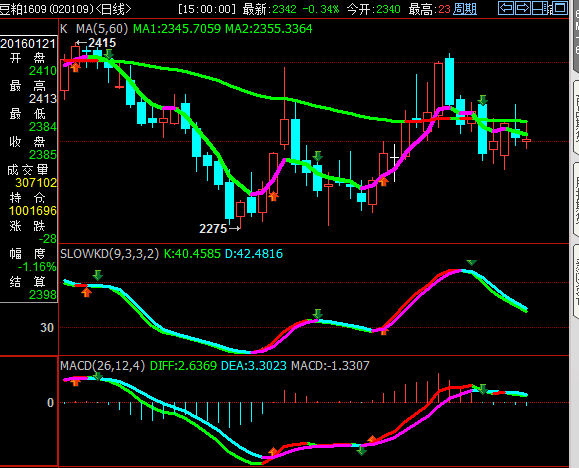579x468 pixels.
Task: Select the orange up arrow at the MACD bottom
Action: 273,451
